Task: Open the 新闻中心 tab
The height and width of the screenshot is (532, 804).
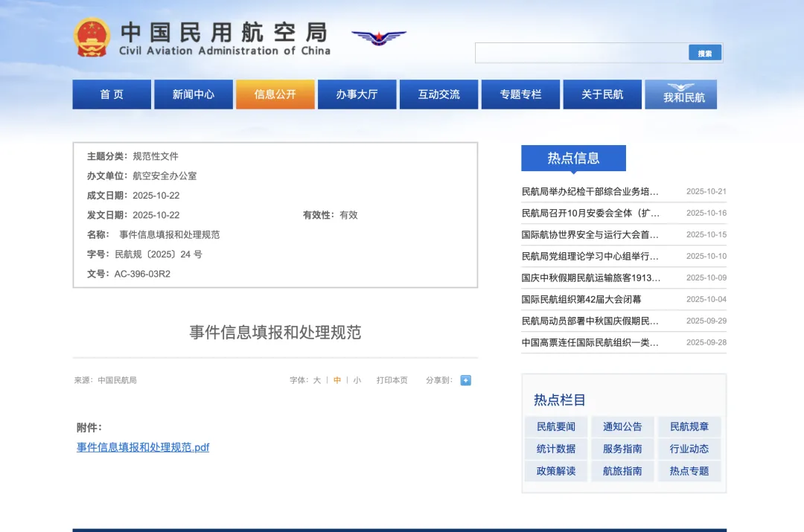Action: (x=193, y=94)
